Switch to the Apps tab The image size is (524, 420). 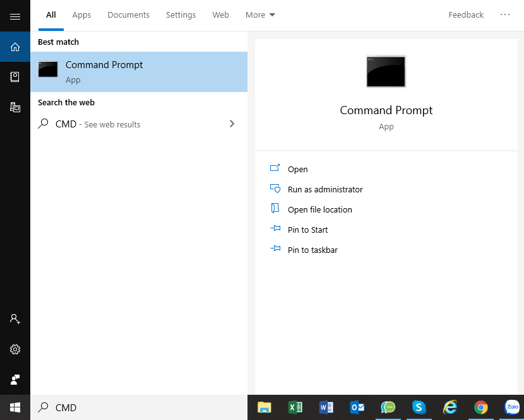coord(81,15)
